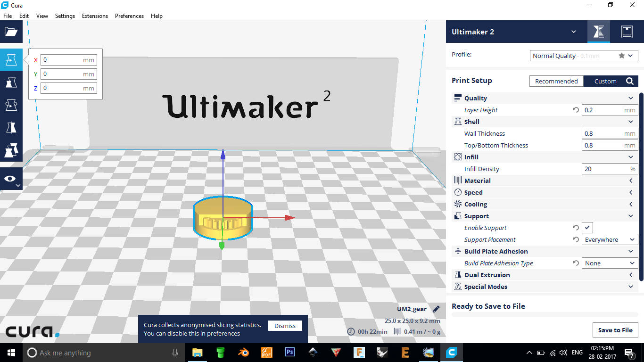Screen dimensions: 644x362
Task: Expand the Cooling section chevron
Action: [631, 204]
